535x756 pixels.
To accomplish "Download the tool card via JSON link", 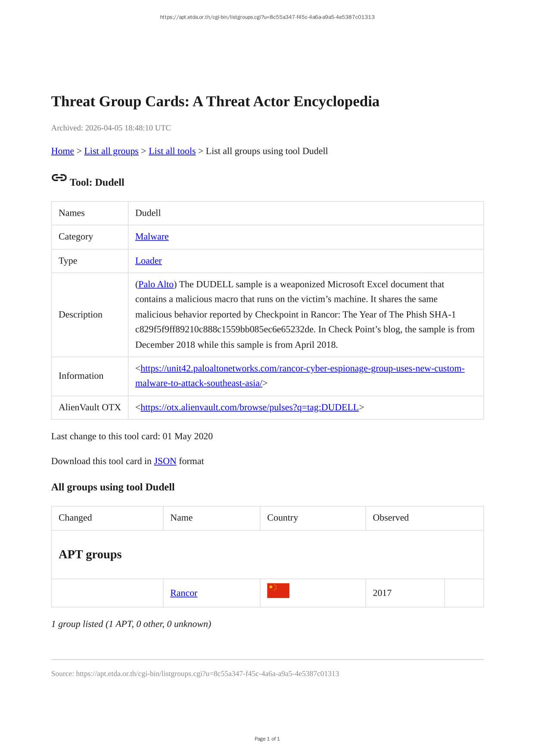I will point(165,461).
